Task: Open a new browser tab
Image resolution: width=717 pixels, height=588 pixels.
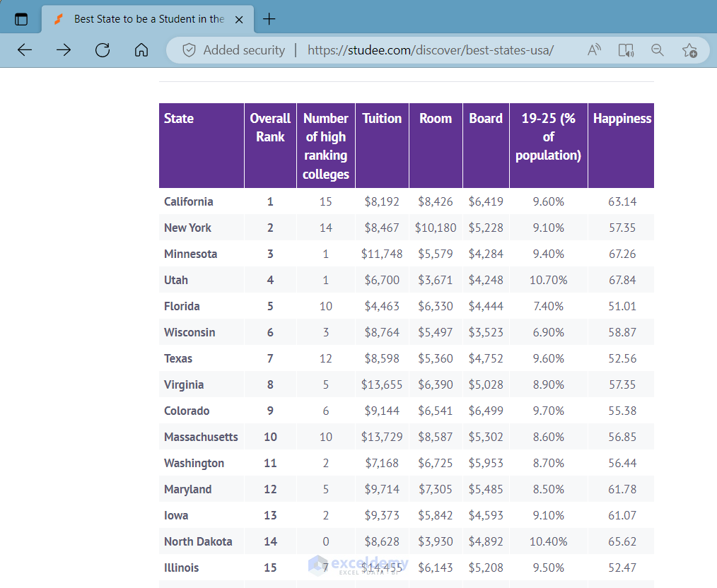Action: click(x=269, y=19)
